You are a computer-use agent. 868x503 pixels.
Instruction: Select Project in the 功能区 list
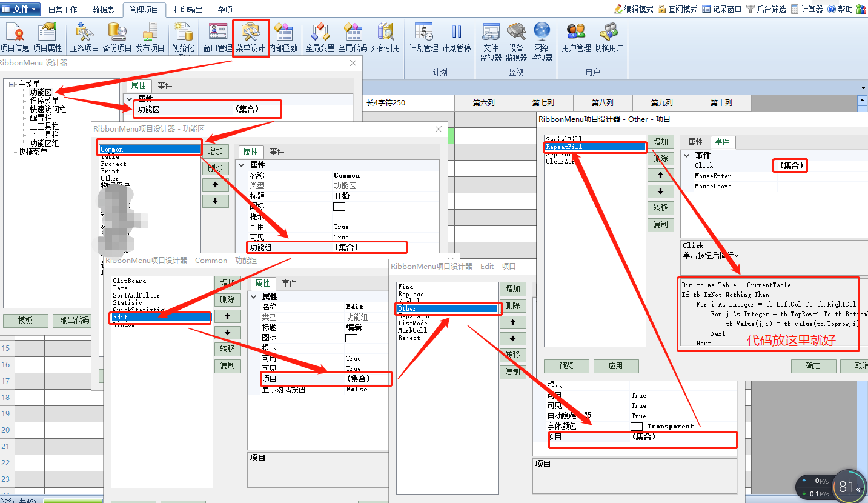point(113,164)
